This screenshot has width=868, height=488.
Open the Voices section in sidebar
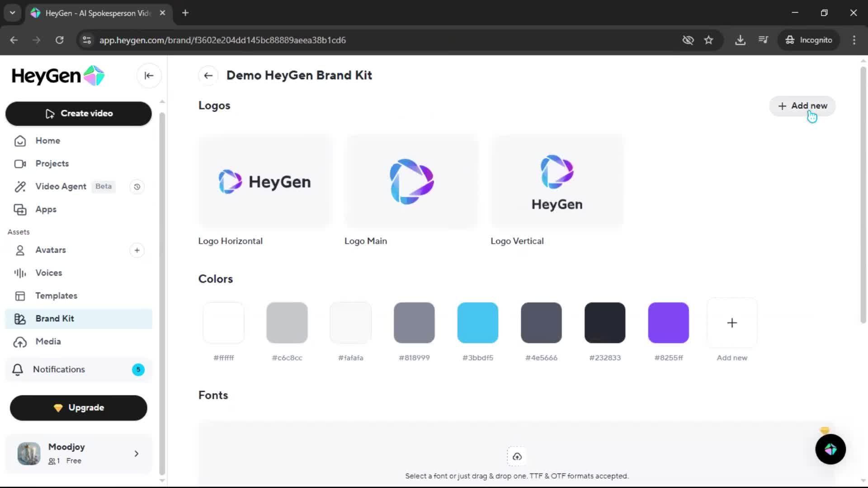tap(48, 273)
